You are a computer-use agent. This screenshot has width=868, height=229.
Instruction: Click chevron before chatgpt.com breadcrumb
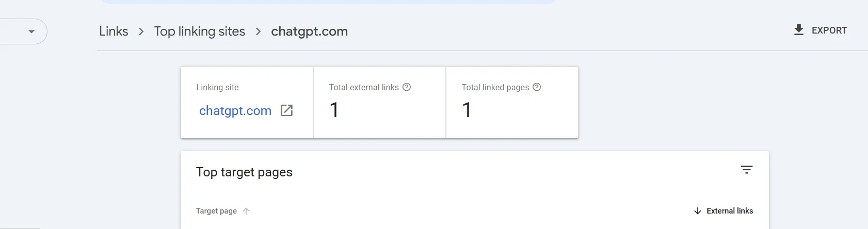(x=259, y=31)
